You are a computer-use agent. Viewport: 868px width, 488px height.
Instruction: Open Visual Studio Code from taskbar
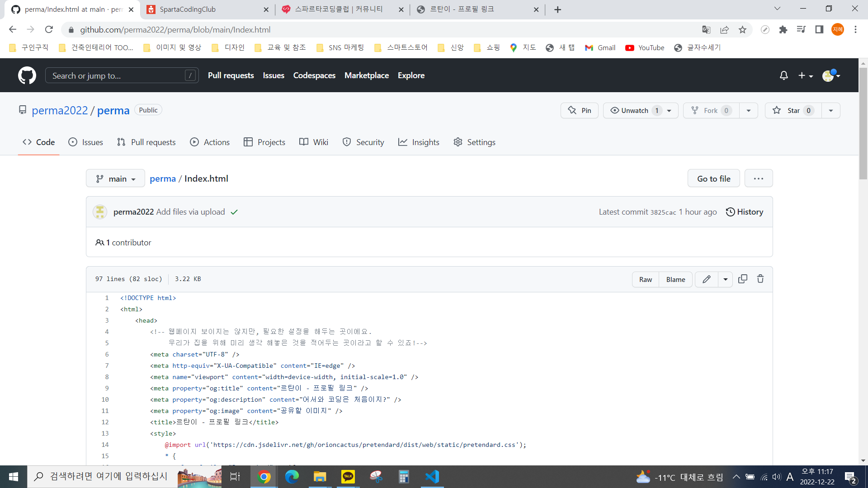(432, 477)
